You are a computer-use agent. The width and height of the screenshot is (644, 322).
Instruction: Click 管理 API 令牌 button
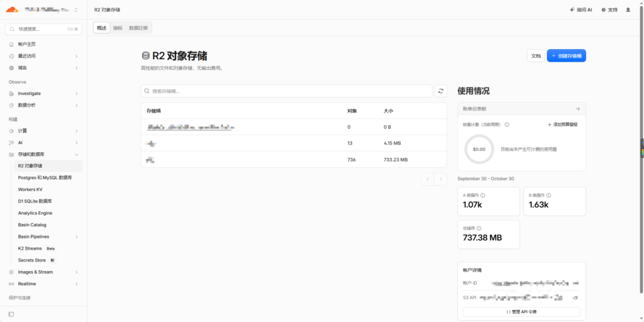click(x=521, y=312)
